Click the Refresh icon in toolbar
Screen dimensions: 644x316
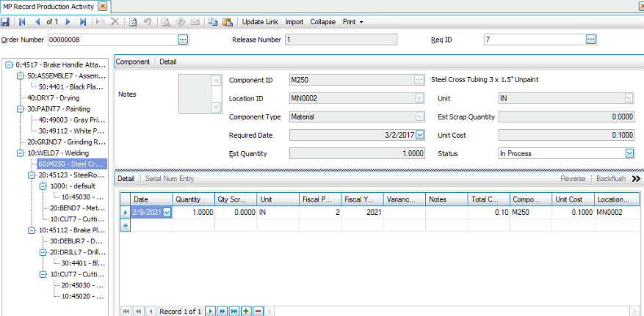tap(133, 22)
